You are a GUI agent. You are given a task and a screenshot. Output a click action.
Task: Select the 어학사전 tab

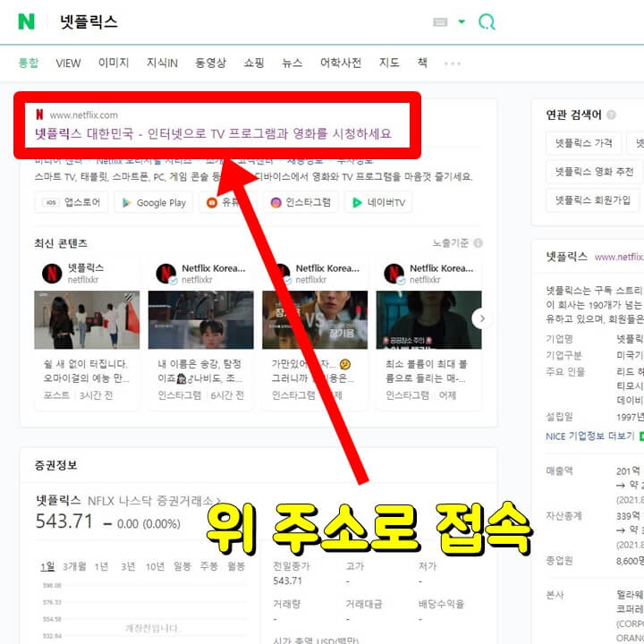[341, 63]
